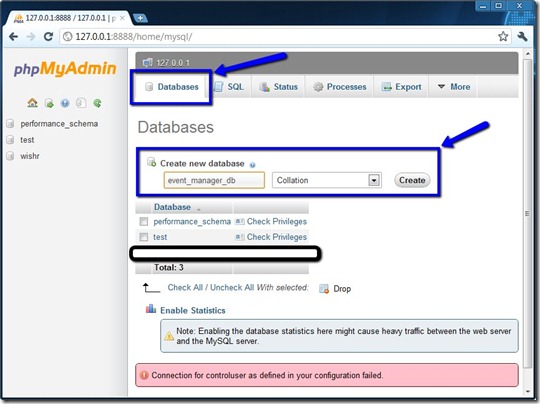The image size is (540, 404).
Task: Click the Drop link
Action: pos(342,289)
